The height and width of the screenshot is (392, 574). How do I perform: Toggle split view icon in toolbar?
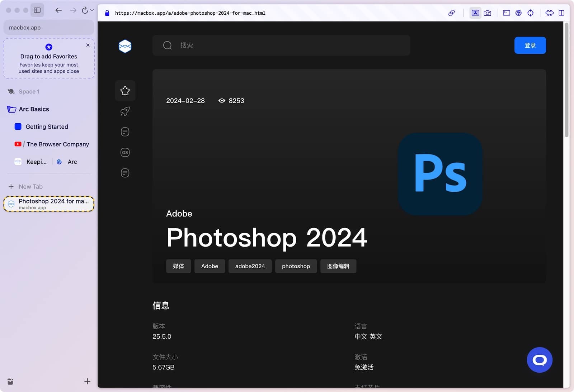tap(561, 13)
